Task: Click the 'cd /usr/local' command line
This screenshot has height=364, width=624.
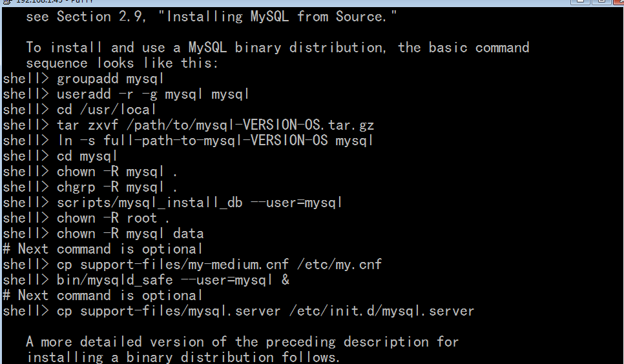Action: coord(79,110)
